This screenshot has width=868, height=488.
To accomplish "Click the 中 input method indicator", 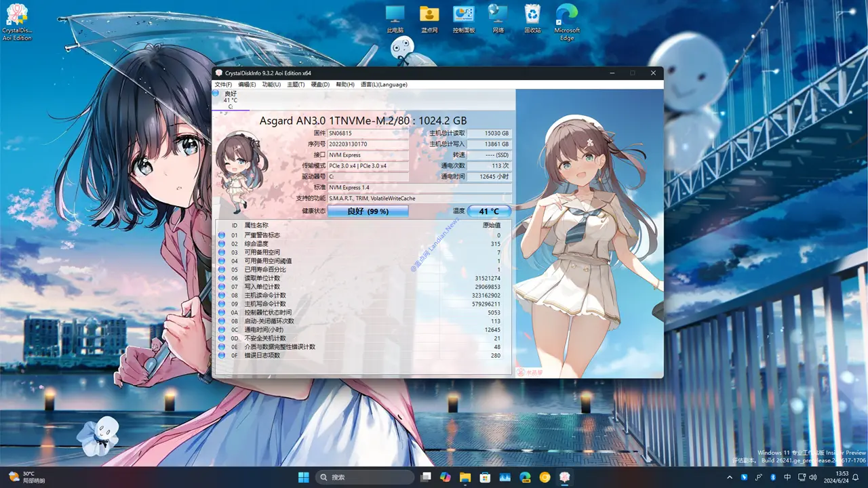I will [x=787, y=477].
